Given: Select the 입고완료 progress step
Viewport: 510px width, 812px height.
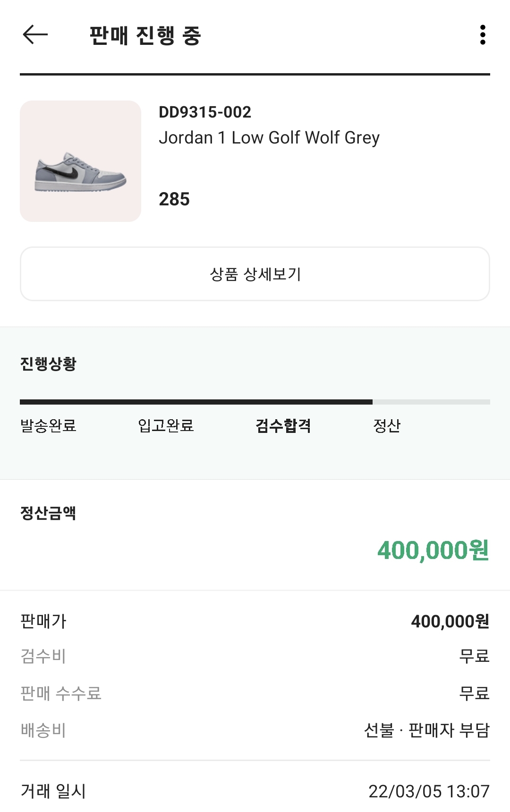Looking at the screenshot, I should [x=166, y=425].
